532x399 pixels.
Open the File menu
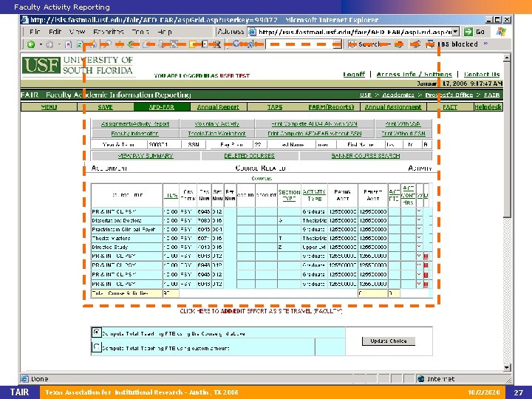point(35,32)
